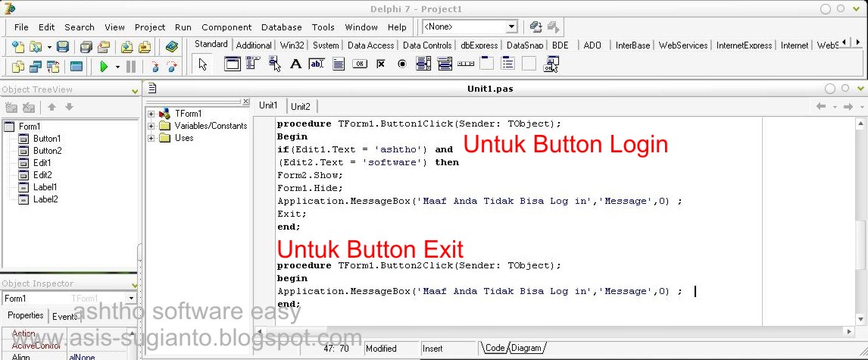The width and height of the screenshot is (868, 360).
Task: Click the Open file toolbar icon
Action: [x=36, y=46]
